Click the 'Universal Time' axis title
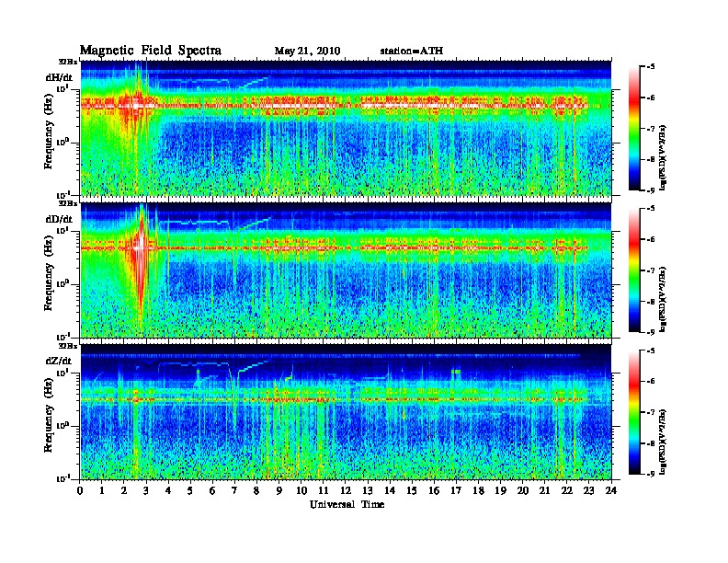Image resolution: width=728 pixels, height=563 pixels. [x=347, y=504]
